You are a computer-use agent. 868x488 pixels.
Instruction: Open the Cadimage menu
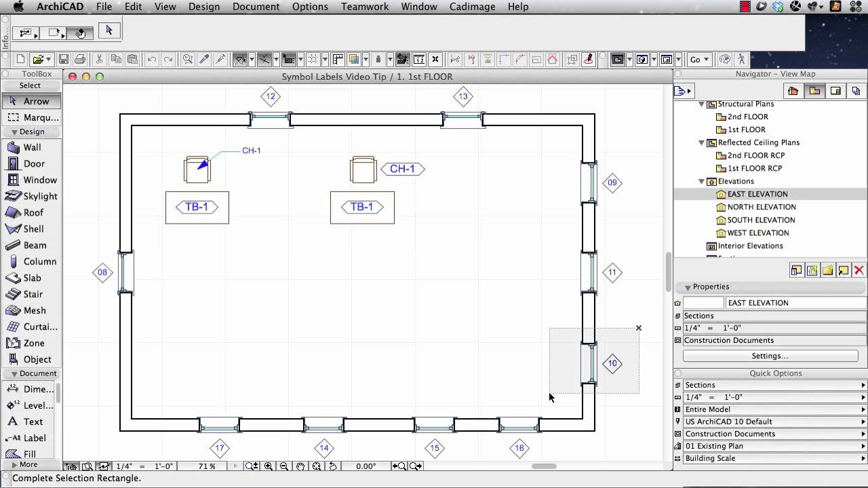coord(472,7)
